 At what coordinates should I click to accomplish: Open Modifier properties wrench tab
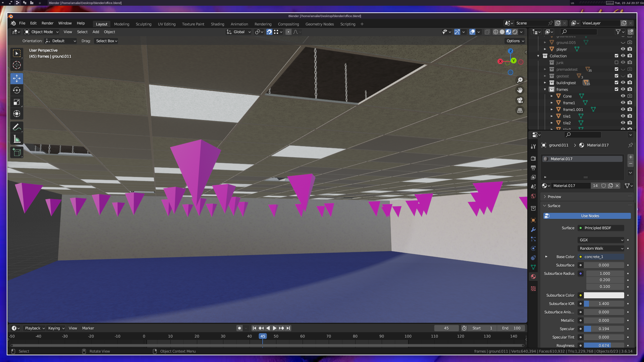tap(533, 230)
